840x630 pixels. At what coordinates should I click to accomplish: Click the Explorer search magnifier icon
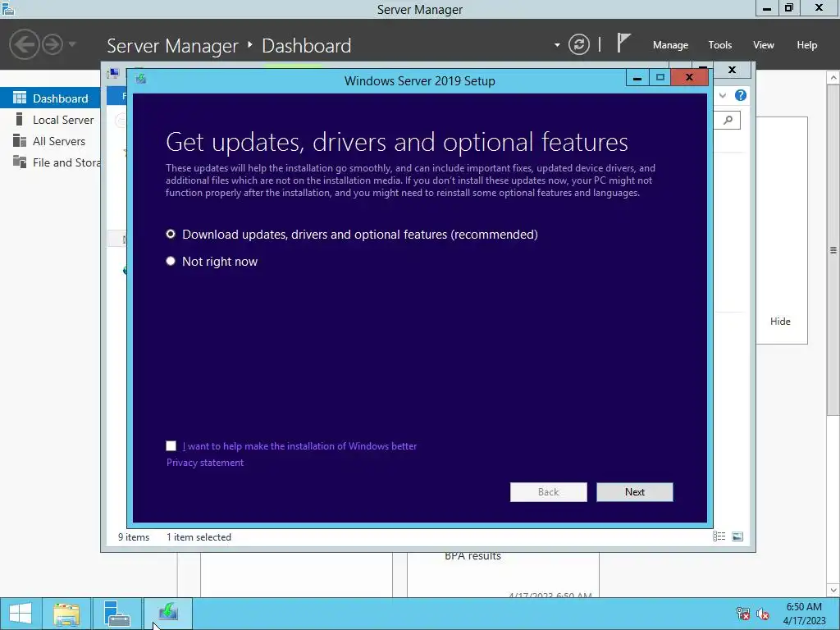coord(728,120)
